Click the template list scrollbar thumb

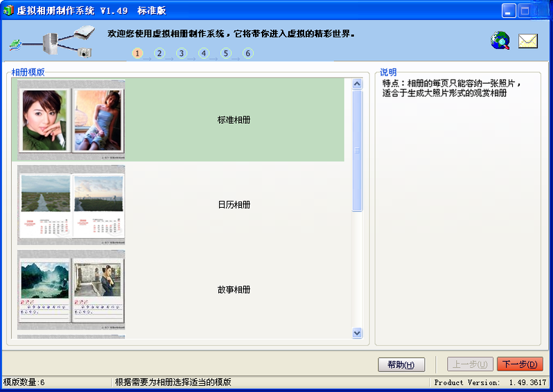[357, 151]
